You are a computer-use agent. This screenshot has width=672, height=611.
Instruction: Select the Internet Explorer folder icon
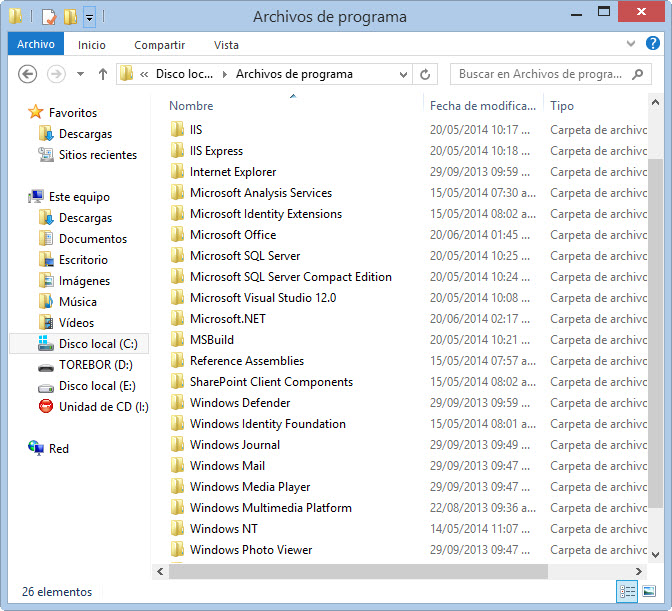177,171
